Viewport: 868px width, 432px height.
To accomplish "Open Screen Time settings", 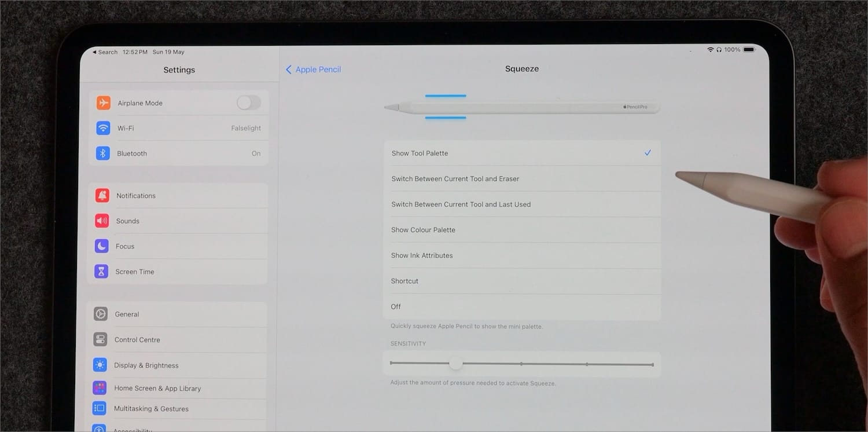I will [x=177, y=272].
